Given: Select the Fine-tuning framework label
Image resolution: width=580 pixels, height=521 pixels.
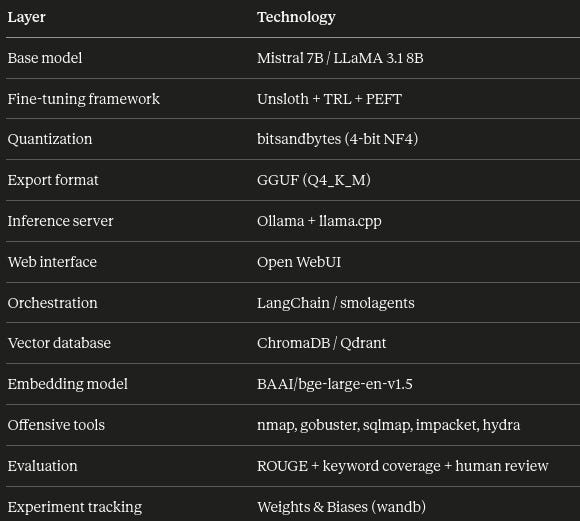Looking at the screenshot, I should pos(84,99).
